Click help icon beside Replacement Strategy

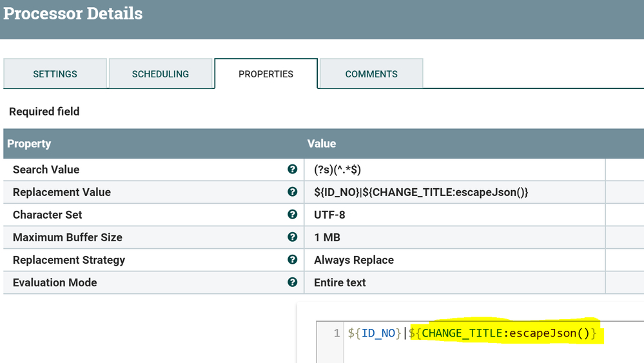[292, 260]
